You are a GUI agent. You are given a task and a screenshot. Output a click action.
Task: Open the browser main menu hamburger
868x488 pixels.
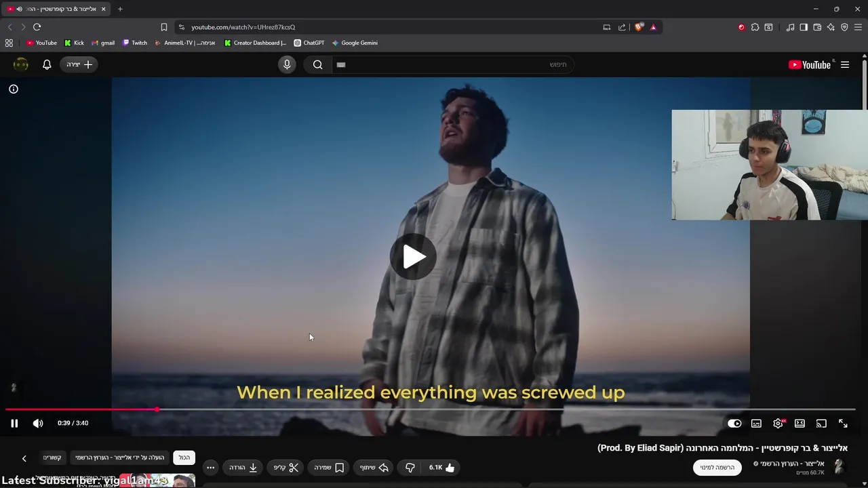click(858, 27)
